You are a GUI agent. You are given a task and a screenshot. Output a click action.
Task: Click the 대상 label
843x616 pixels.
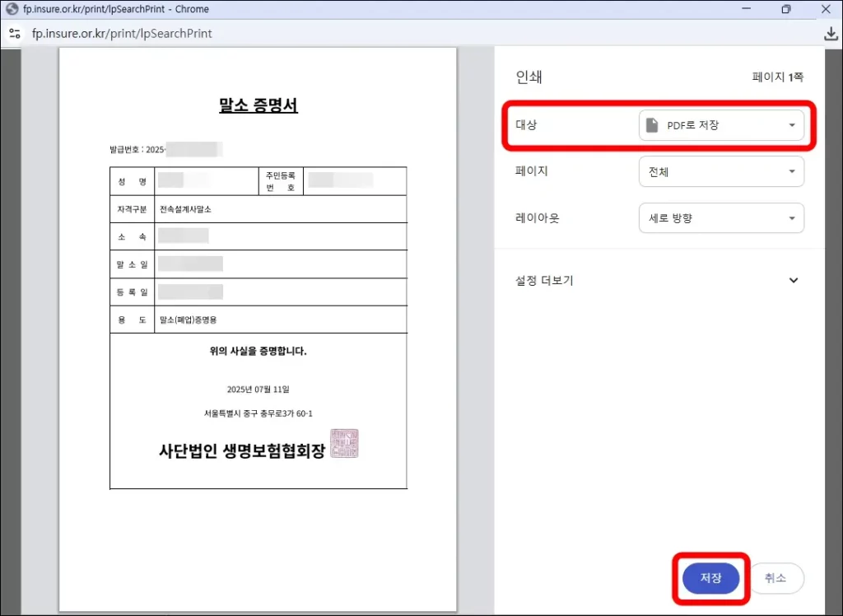tap(526, 125)
